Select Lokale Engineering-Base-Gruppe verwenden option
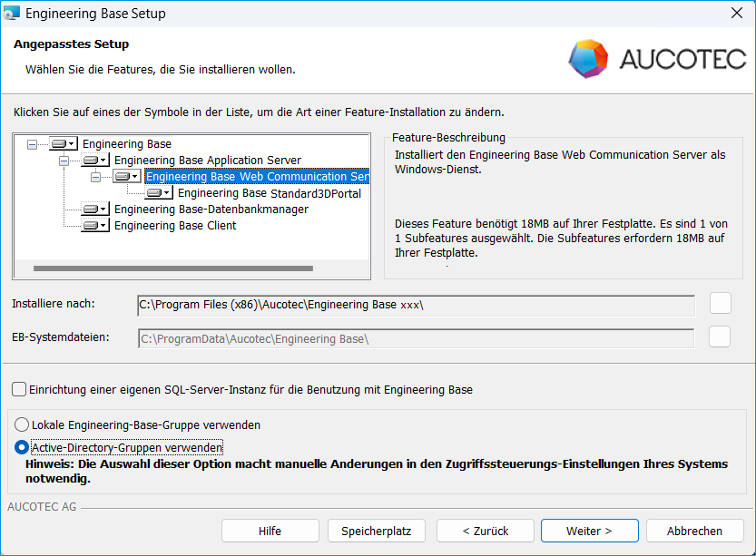Image resolution: width=756 pixels, height=556 pixels. [23, 424]
